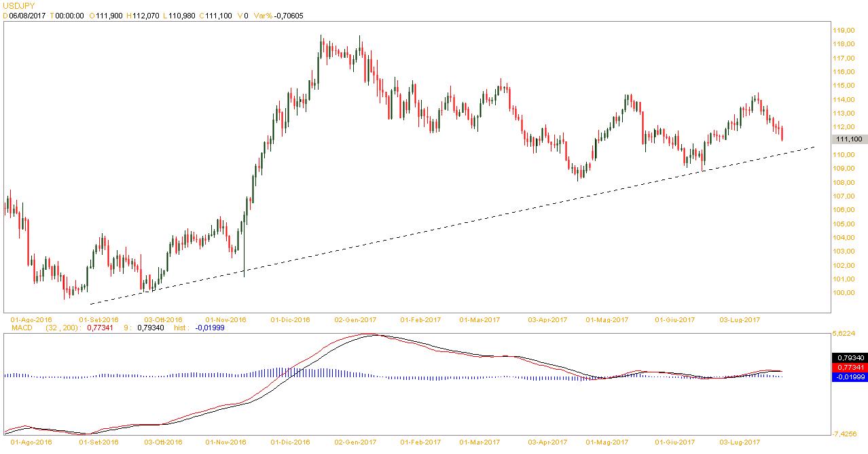Click the Open value 111,900

(x=109, y=15)
